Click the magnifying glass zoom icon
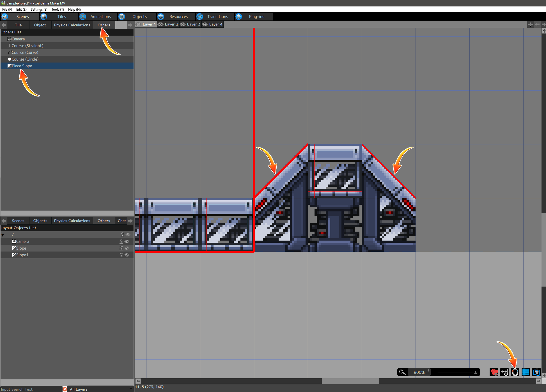This screenshot has width=546, height=392. coord(402,372)
